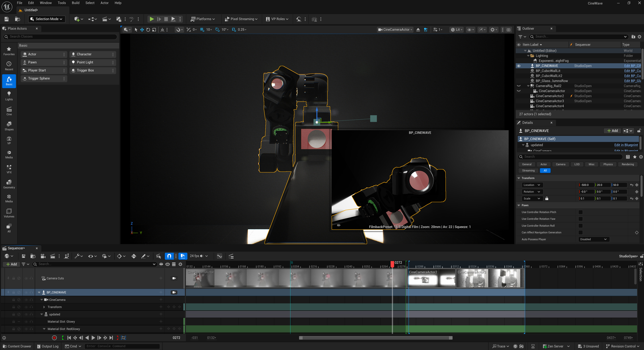This screenshot has width=644, height=350.
Task: Click the Sequencer horizontal timeline scrollbar
Action: pos(376,338)
